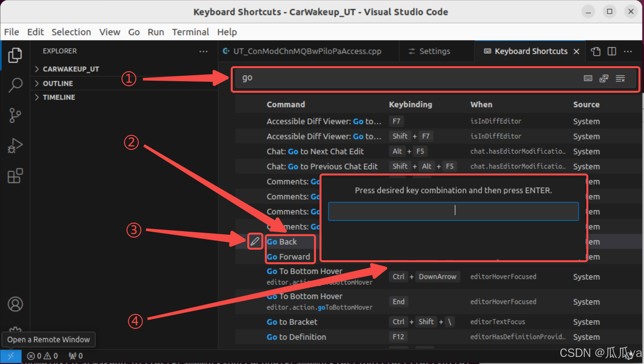
Task: Click pencil edit icon beside Go Back
Action: pyautogui.click(x=255, y=242)
